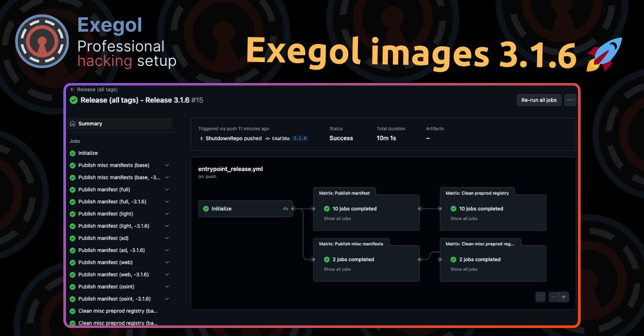The image size is (644, 336).
Task: Toggle fullscreen view of the workflow graph
Action: (541, 297)
